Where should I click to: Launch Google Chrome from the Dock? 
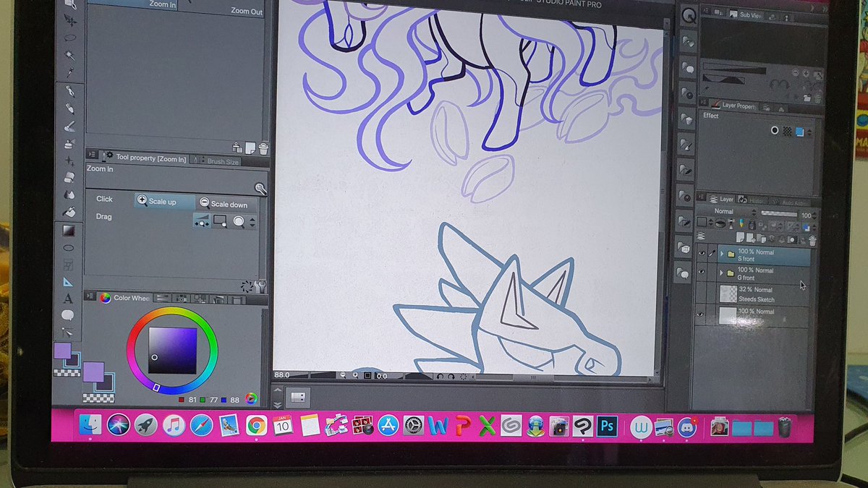[256, 425]
